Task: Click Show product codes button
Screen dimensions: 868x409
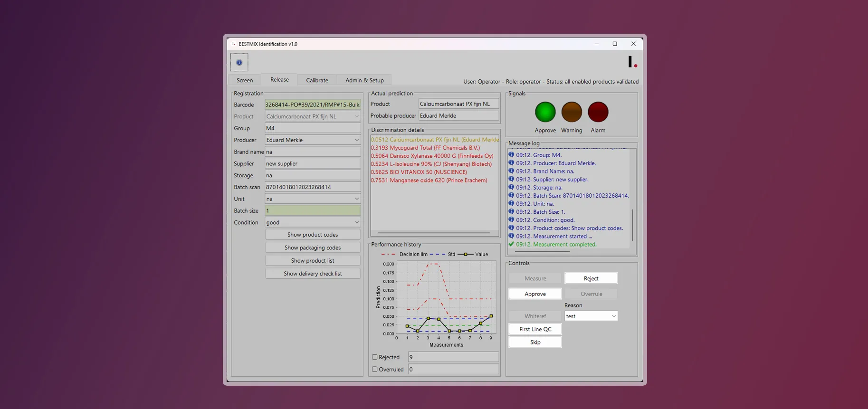Action: coord(313,235)
